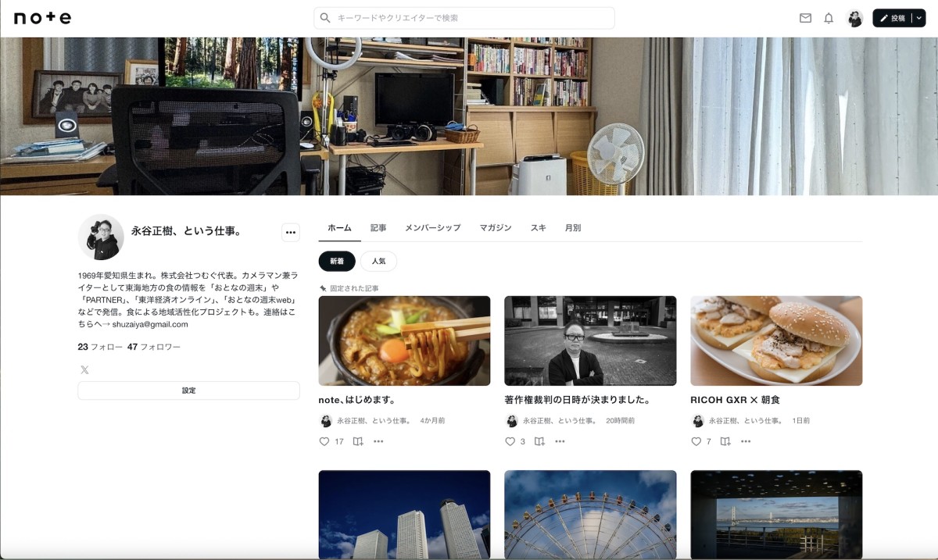This screenshot has width=938, height=560.
Task: Open the マガジン tab
Action: pyautogui.click(x=495, y=227)
